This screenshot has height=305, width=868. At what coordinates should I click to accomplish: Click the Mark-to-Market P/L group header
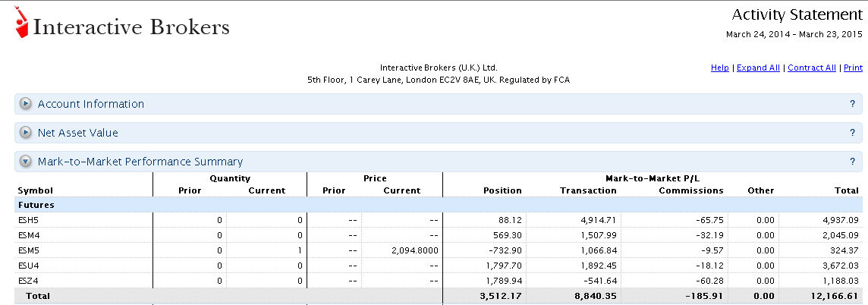(x=653, y=178)
